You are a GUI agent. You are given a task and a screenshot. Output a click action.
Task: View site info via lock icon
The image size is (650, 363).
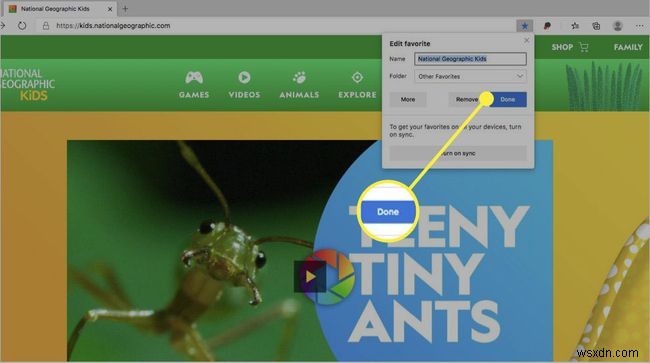click(46, 26)
